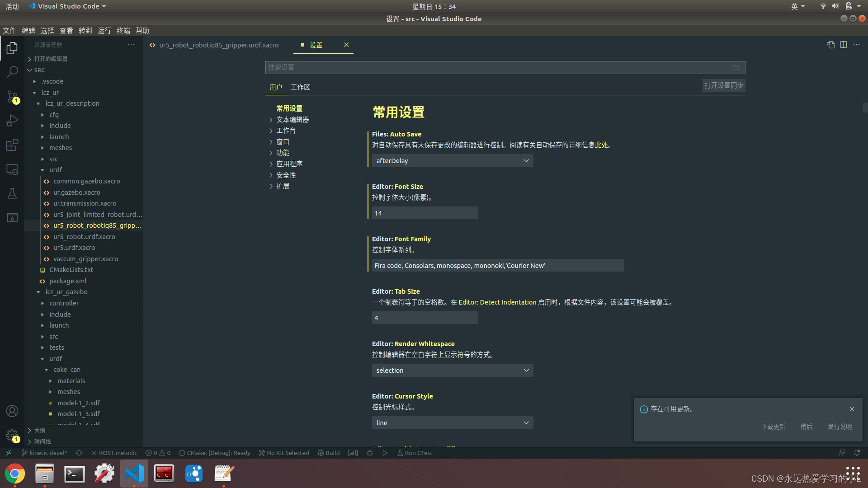Open the Testing flask view

12,193
